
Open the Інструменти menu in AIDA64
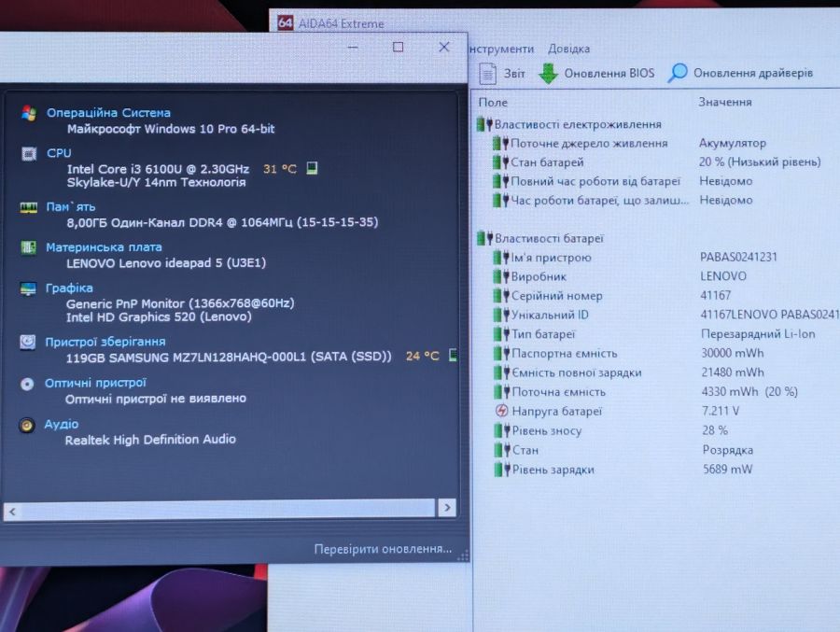coord(502,49)
